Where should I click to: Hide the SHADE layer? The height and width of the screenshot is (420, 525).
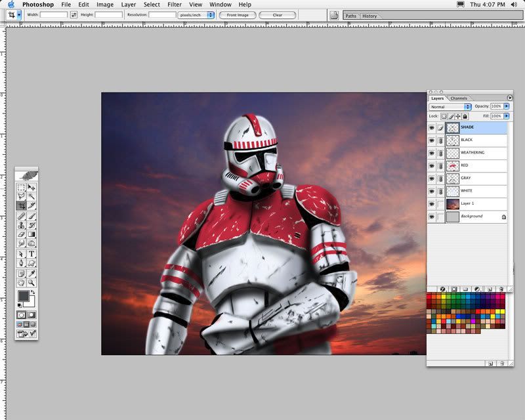pos(432,127)
